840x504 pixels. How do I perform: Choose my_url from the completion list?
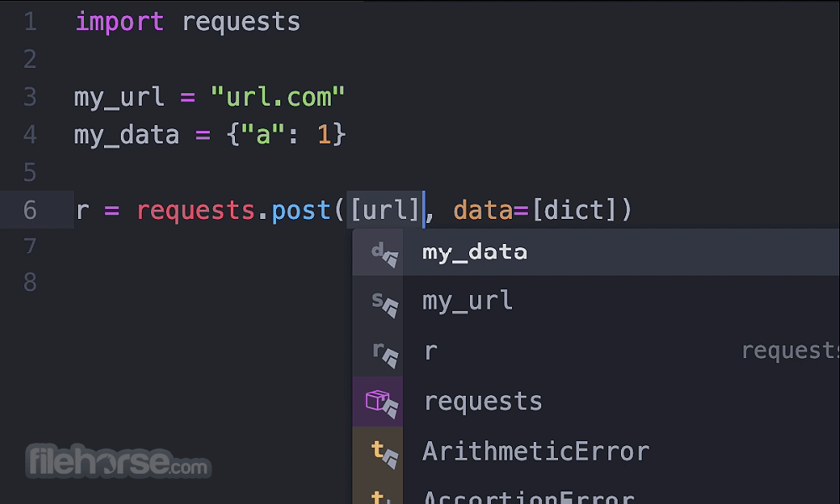click(597, 302)
